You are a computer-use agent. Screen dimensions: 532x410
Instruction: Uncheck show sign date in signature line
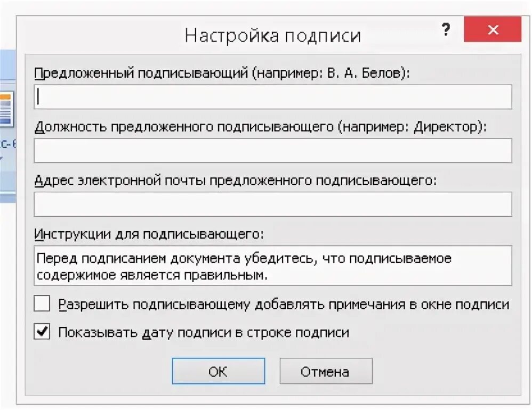(x=42, y=332)
